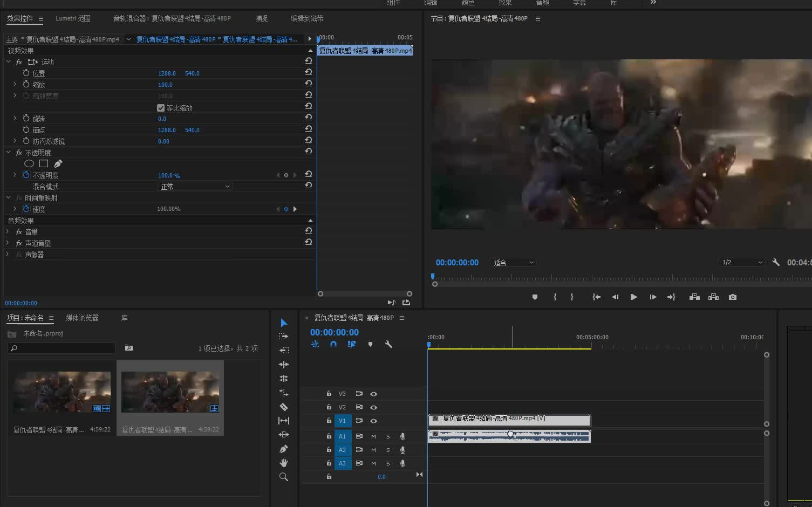Open timeline display settings wrench
The width and height of the screenshot is (812, 507).
tap(388, 344)
